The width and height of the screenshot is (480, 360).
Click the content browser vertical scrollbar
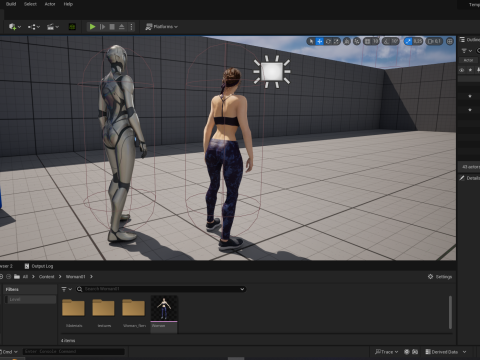click(450, 313)
